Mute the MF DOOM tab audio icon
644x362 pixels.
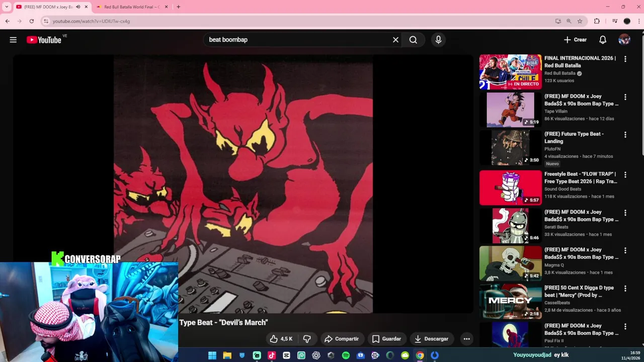point(77,7)
